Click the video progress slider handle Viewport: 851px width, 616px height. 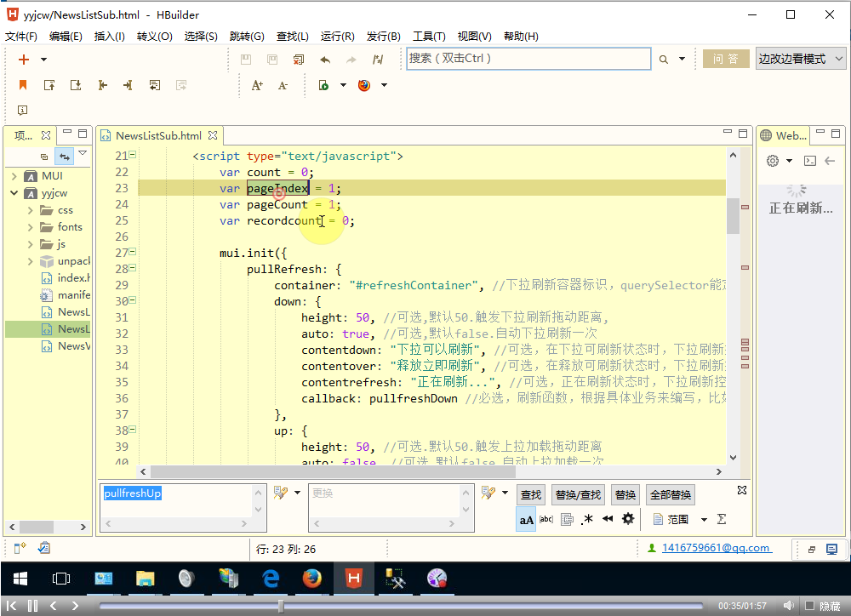point(281,606)
